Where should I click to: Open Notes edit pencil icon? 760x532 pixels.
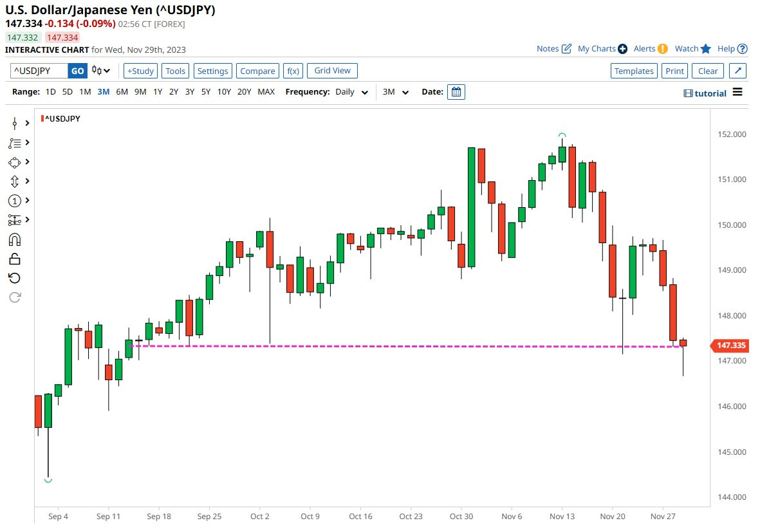[566, 49]
